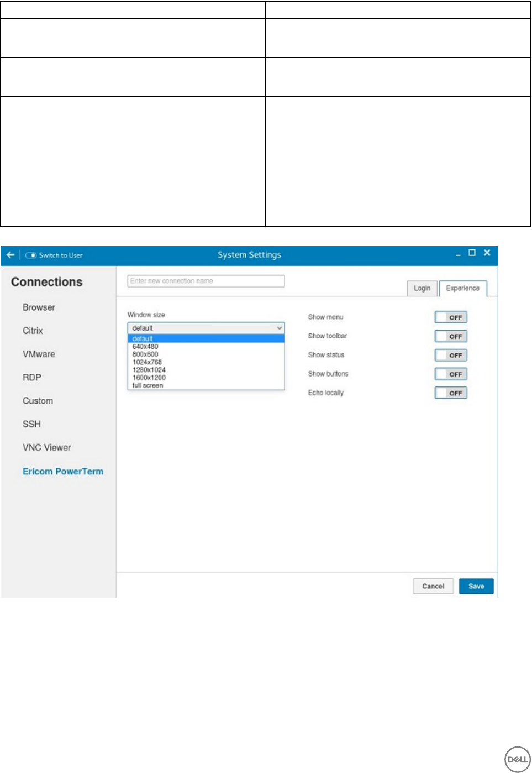The width and height of the screenshot is (532, 773).
Task: Switch to the Login tab
Action: [x=422, y=288]
